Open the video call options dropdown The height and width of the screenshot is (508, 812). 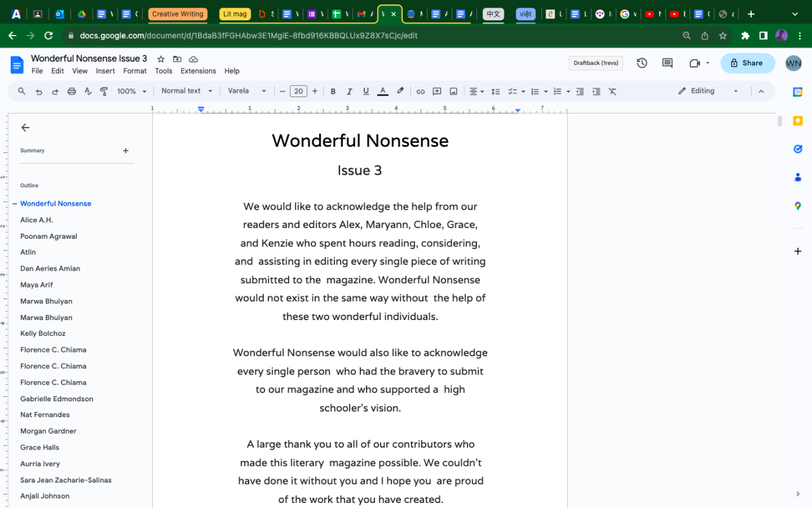point(707,63)
